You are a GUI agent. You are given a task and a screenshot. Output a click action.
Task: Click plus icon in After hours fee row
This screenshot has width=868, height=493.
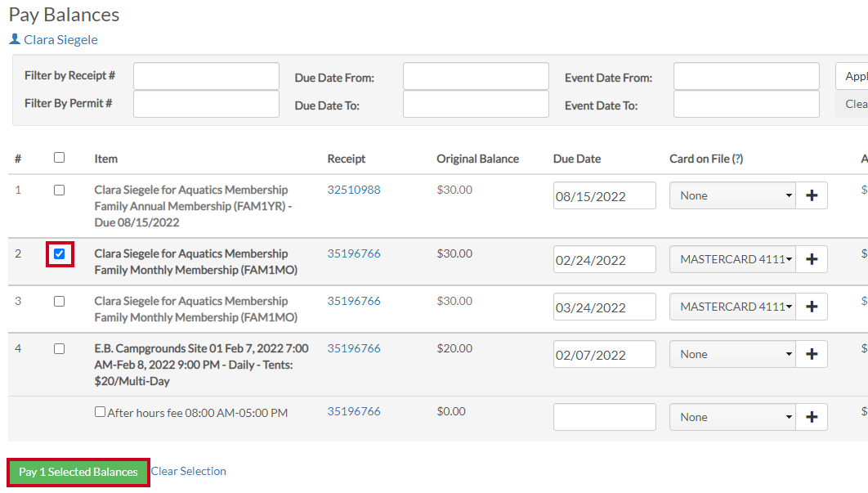812,417
